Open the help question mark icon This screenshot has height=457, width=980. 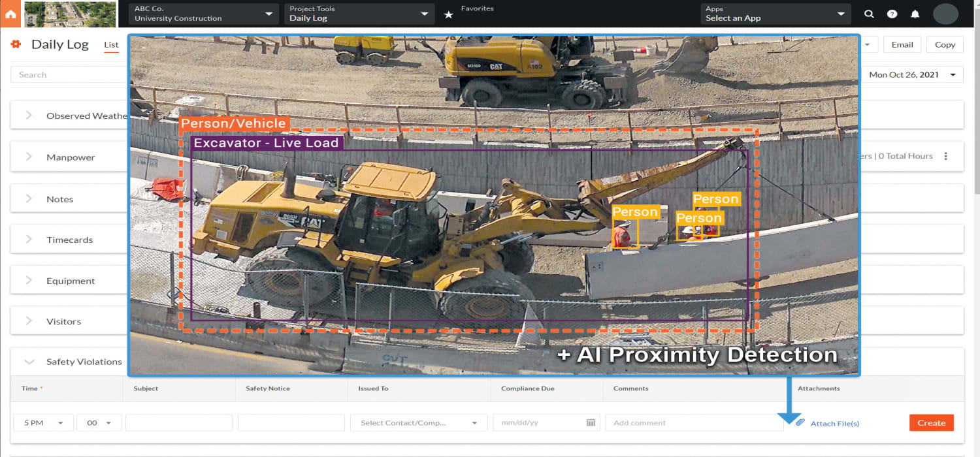(892, 14)
